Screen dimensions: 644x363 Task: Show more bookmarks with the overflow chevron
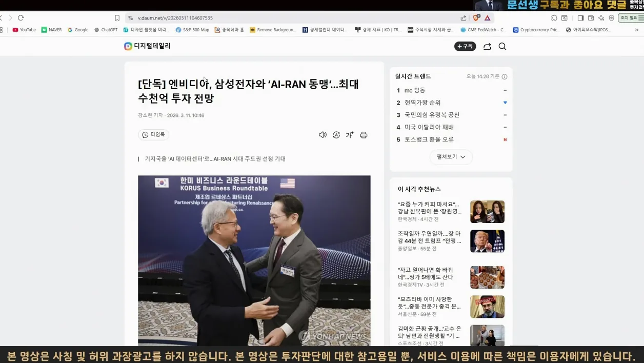[637, 30]
